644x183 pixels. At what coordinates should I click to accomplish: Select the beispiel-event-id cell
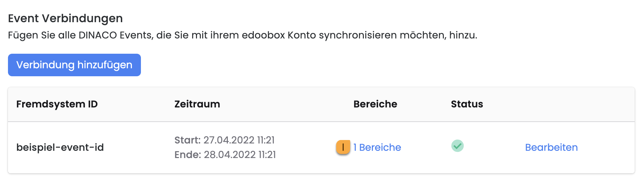[60, 147]
